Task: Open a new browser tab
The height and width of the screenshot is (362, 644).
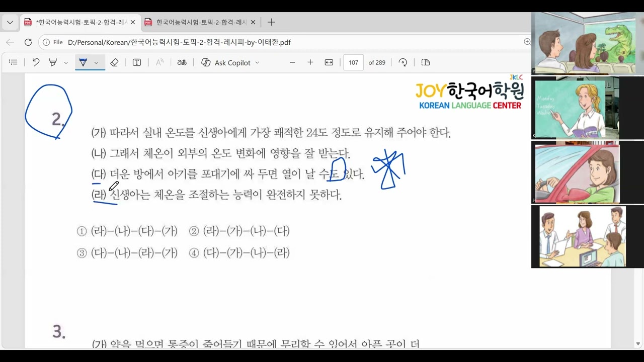Action: [271, 22]
